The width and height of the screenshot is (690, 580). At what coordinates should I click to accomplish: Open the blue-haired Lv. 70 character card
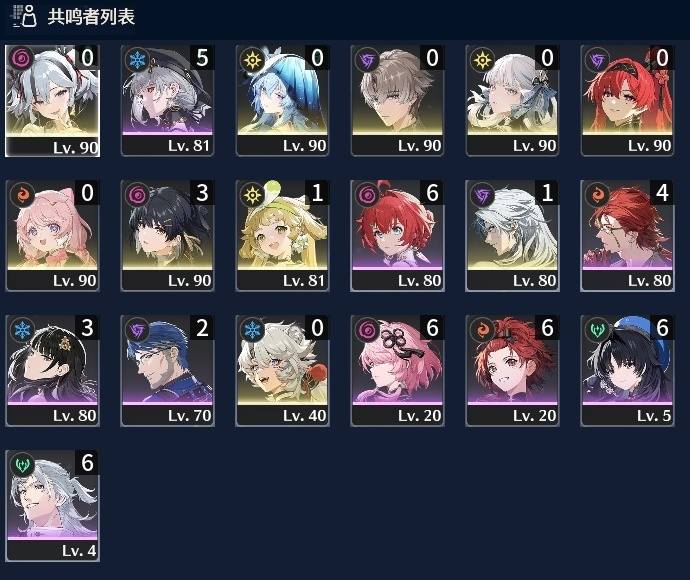[x=167, y=371]
